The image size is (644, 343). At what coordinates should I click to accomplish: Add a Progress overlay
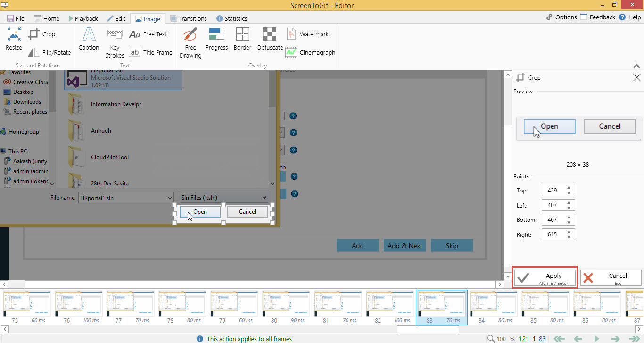click(216, 39)
